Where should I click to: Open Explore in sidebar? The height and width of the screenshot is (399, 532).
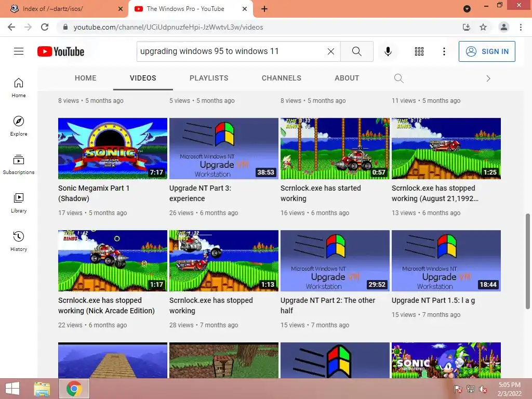click(19, 126)
